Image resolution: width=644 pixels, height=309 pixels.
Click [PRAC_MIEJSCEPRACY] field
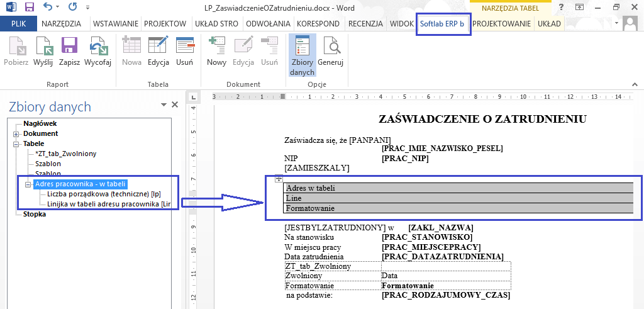tap(431, 247)
